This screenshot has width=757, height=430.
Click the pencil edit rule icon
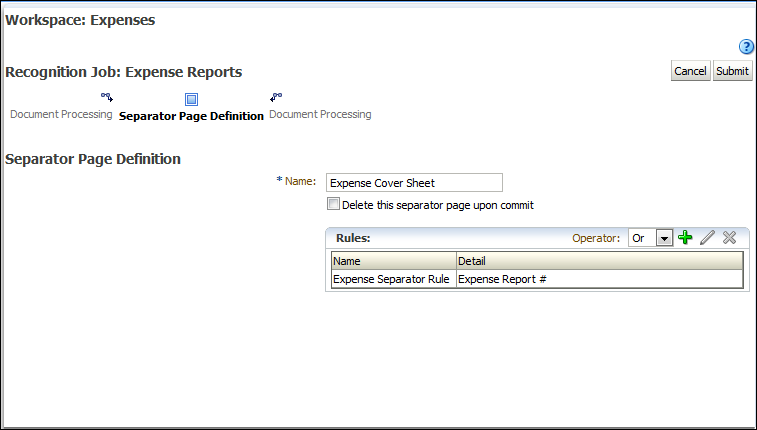pos(707,237)
